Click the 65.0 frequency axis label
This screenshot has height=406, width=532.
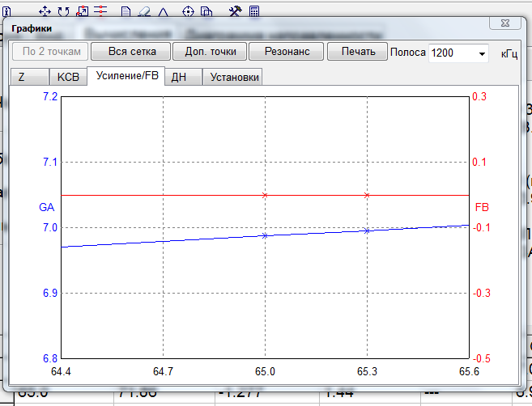pyautogui.click(x=265, y=371)
